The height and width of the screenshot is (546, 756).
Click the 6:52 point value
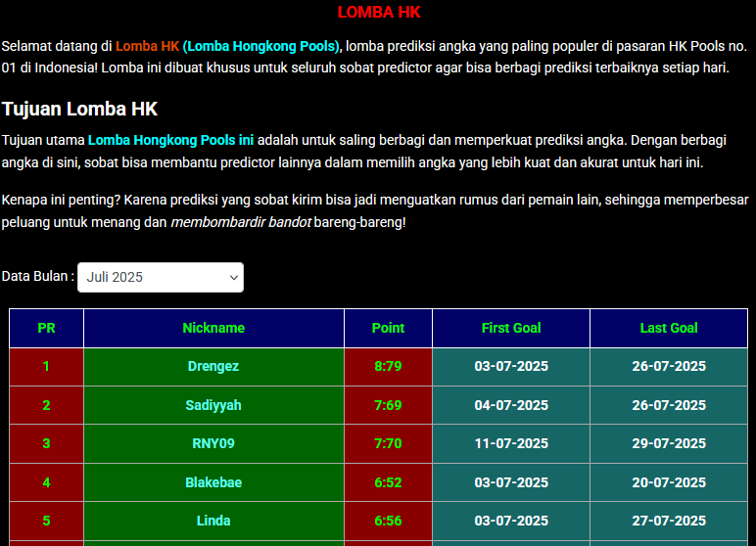(x=388, y=482)
